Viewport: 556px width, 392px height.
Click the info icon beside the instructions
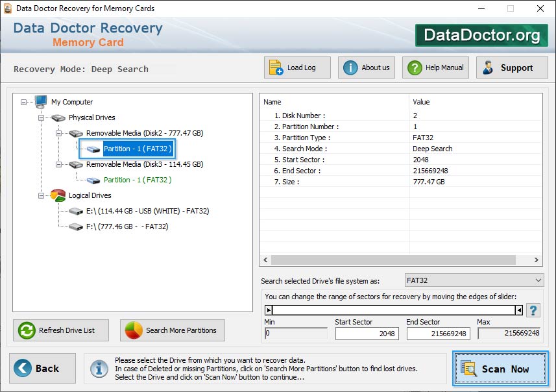coord(99,369)
